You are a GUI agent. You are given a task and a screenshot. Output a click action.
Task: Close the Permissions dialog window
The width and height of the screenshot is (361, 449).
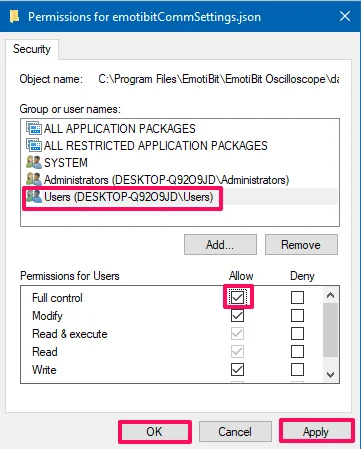click(x=345, y=16)
